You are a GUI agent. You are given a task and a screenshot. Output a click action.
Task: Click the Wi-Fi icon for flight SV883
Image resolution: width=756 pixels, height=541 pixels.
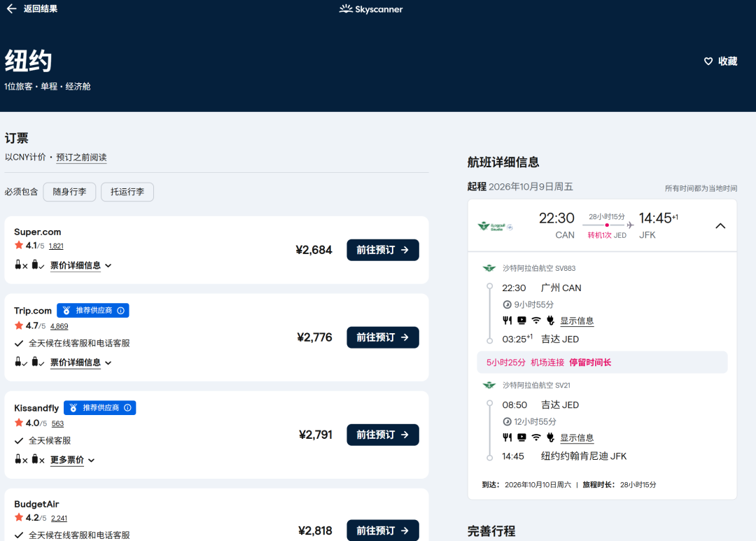point(536,320)
